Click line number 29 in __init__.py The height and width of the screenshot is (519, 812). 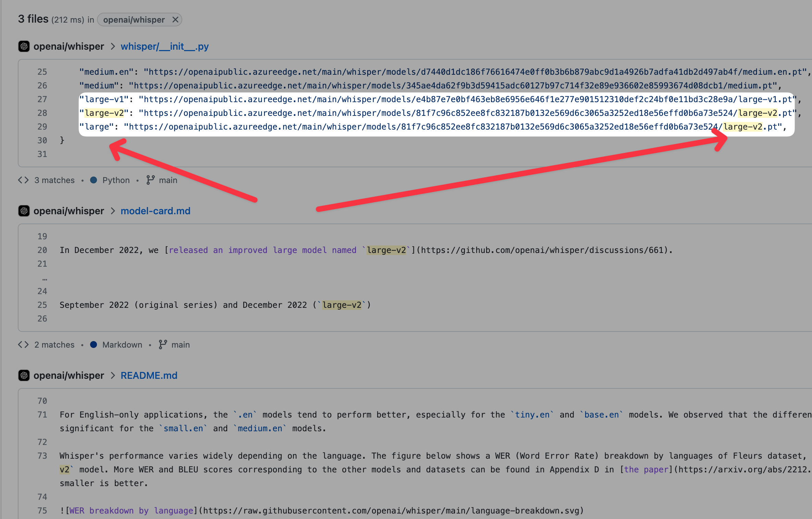(42, 126)
